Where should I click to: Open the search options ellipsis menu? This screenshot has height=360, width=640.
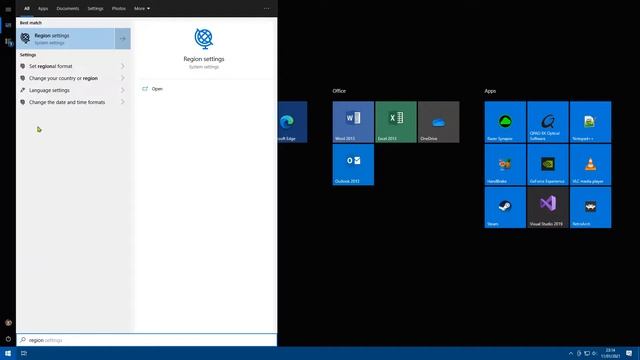pos(267,9)
